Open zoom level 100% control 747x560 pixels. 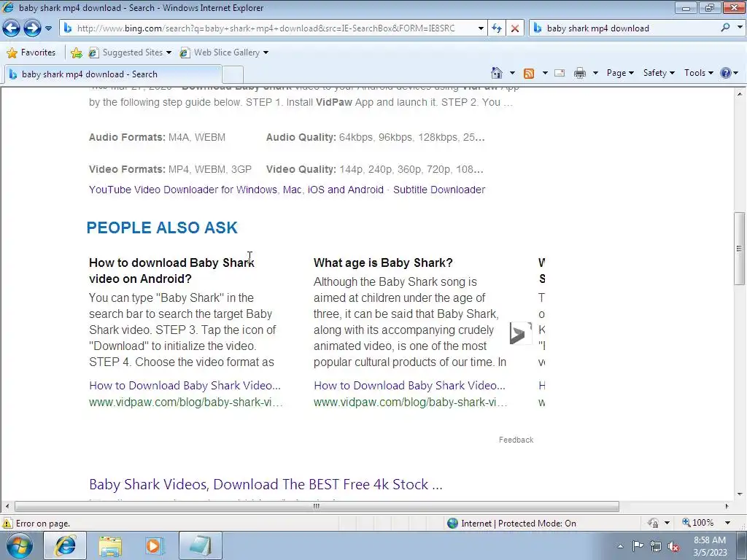[x=698, y=523]
